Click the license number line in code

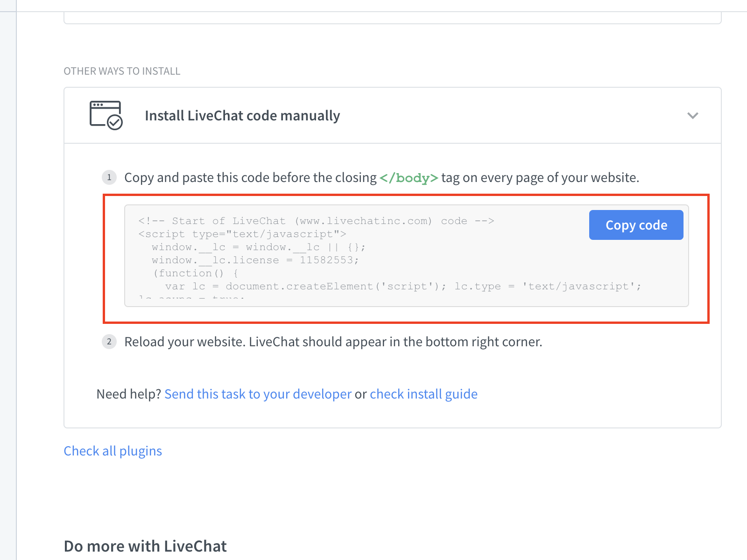coord(255,260)
